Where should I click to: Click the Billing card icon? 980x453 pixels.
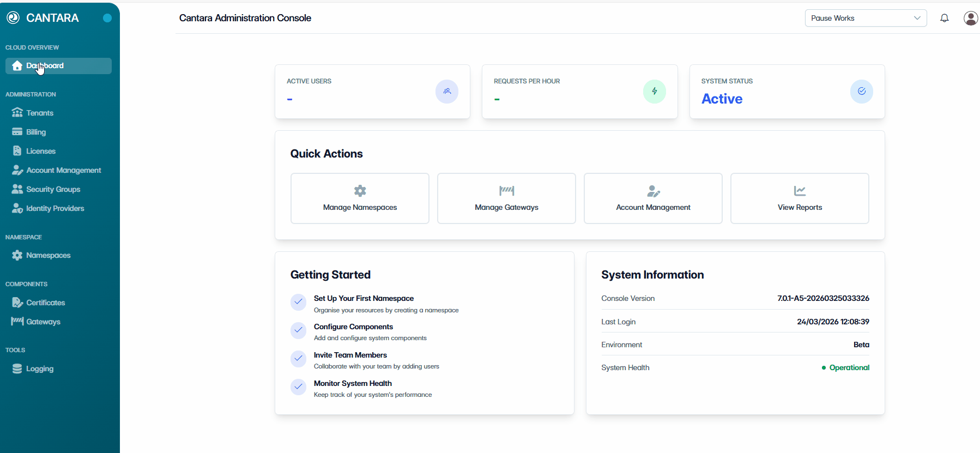click(17, 132)
